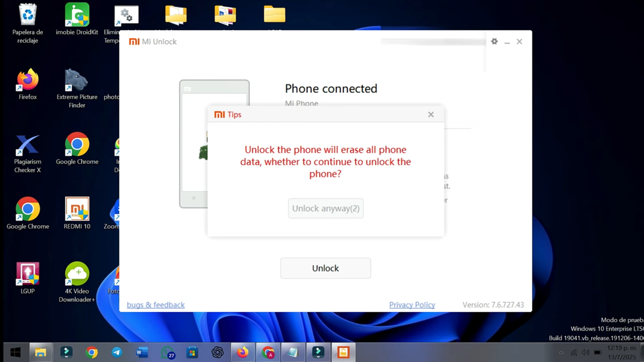644x362 pixels.
Task: Open Mi Unlock settings gear
Action: (x=494, y=42)
